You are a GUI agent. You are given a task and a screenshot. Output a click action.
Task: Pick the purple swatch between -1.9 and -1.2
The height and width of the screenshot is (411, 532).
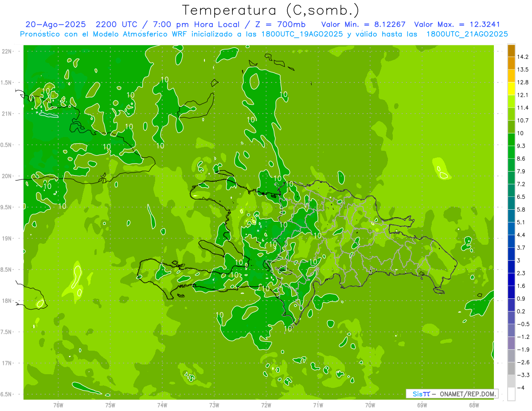pos(511,343)
